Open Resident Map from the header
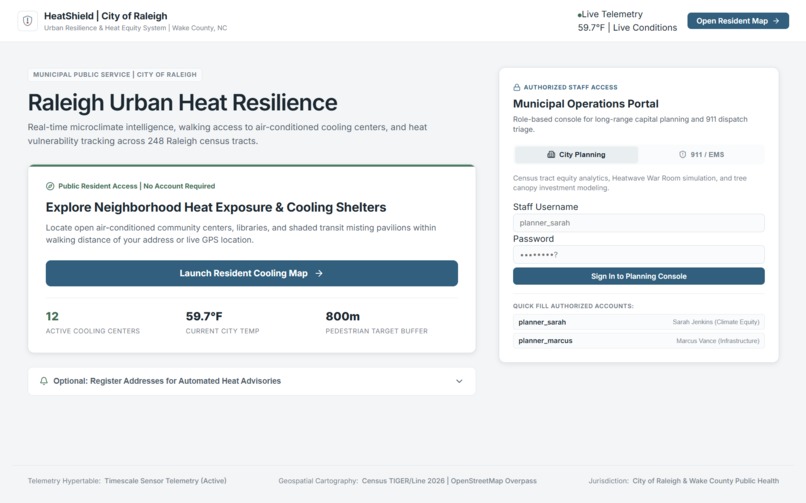Viewport: 806px width, 503px height. coord(738,21)
